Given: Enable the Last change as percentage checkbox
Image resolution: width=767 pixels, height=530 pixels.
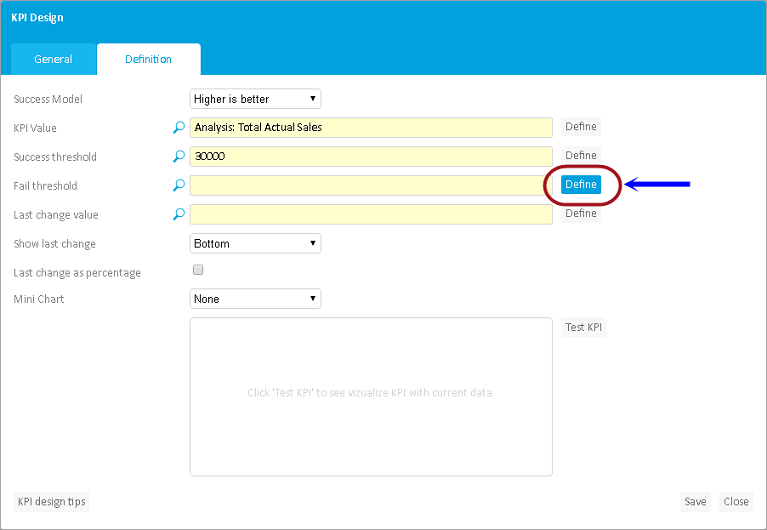Looking at the screenshot, I should (x=197, y=270).
